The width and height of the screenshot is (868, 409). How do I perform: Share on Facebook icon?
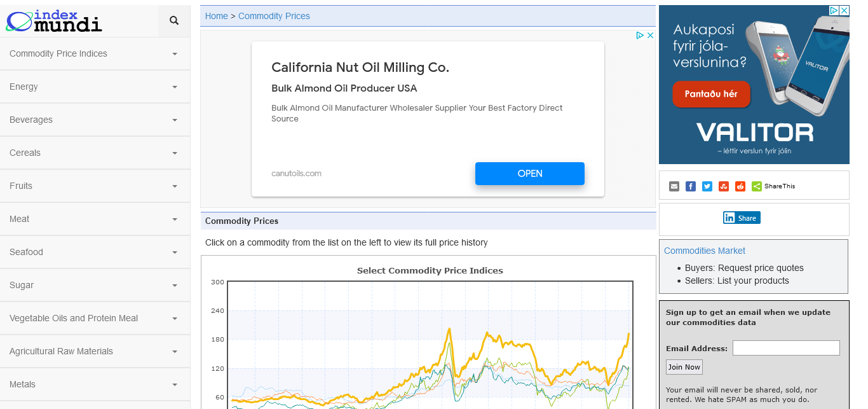click(691, 186)
